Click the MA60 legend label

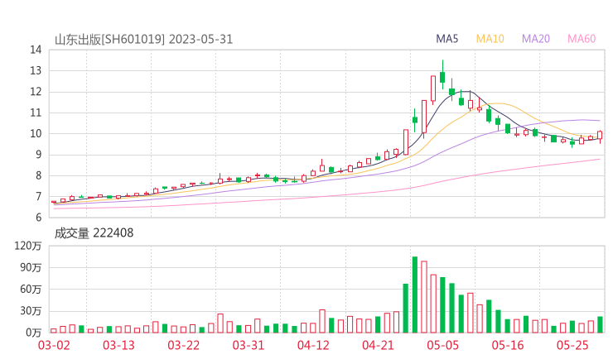[582, 39]
